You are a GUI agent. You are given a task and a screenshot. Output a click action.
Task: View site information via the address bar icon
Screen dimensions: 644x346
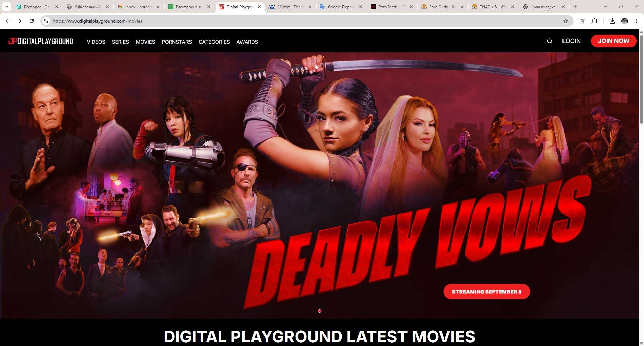point(46,21)
